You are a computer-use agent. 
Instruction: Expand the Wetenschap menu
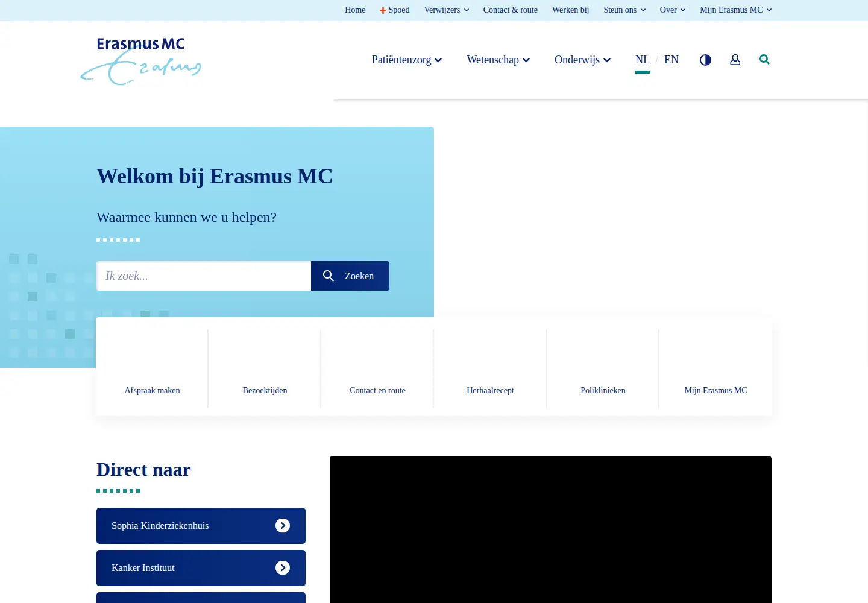click(498, 60)
